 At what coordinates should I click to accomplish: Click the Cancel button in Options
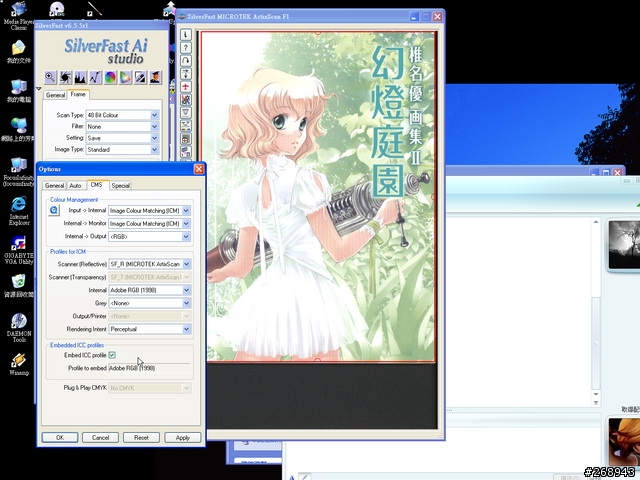[x=100, y=438]
